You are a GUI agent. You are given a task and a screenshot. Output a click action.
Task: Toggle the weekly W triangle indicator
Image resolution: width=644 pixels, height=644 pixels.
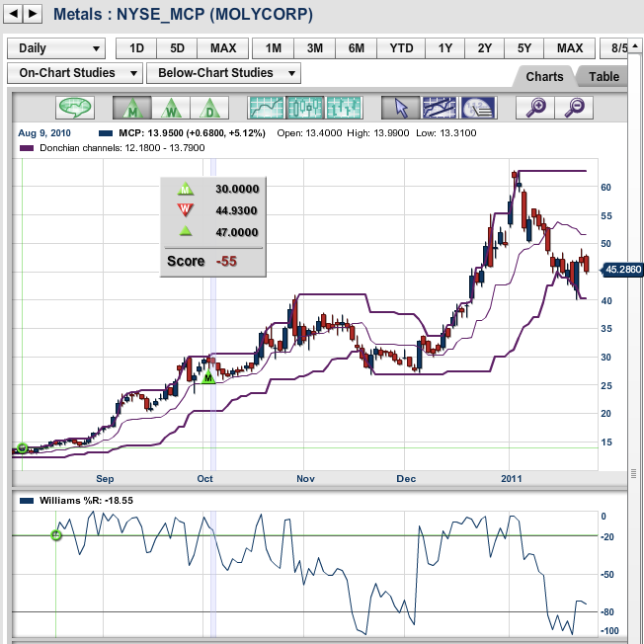[x=170, y=108]
